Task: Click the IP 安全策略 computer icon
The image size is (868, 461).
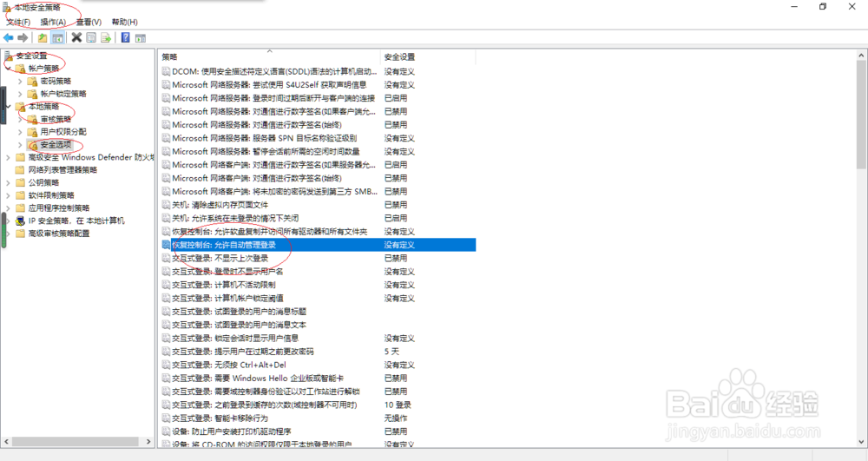Action: coord(21,221)
